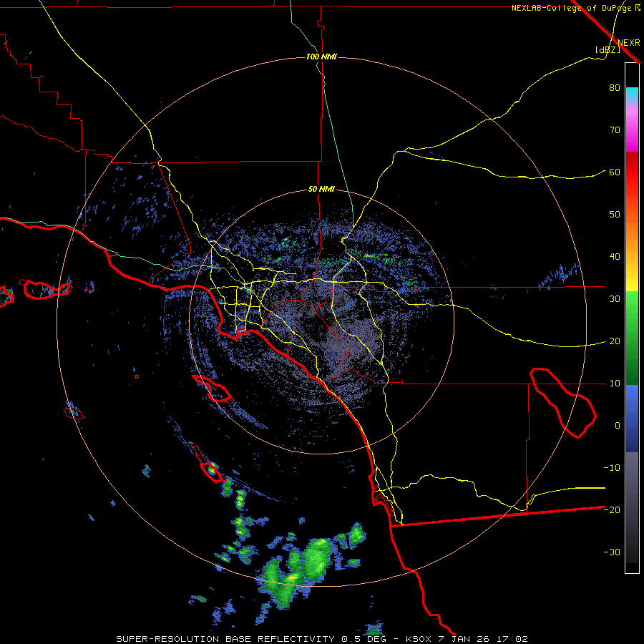Click the reflectivity color bar legend
Image resolution: width=644 pixels, height=644 pixels.
[x=632, y=318]
